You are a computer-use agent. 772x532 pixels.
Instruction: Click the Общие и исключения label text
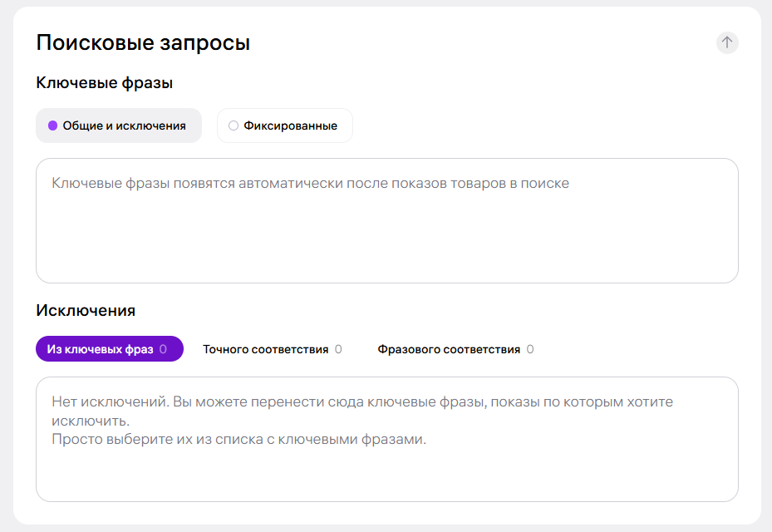pyautogui.click(x=124, y=126)
